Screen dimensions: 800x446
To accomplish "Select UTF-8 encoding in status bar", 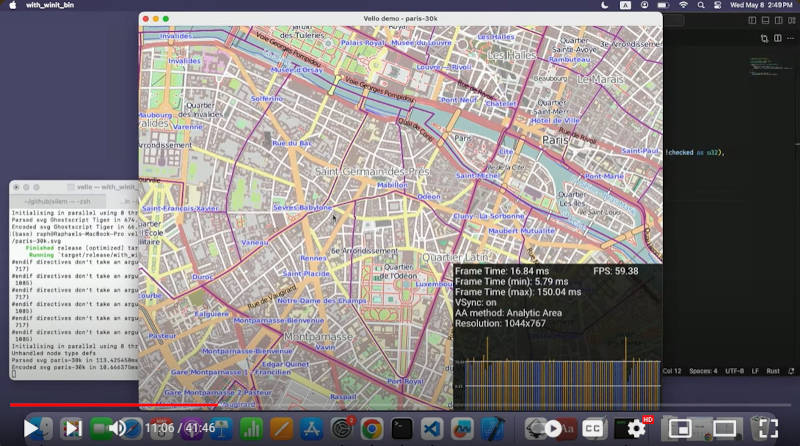I will pos(735,371).
